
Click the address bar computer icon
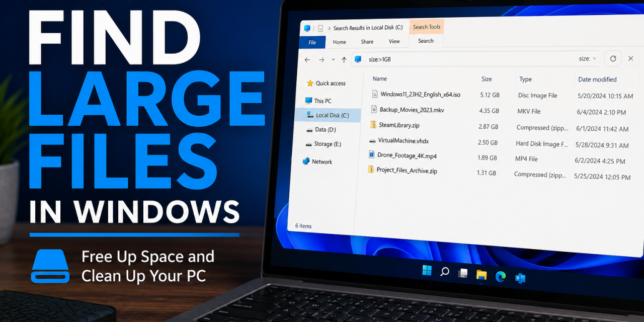pos(358,59)
